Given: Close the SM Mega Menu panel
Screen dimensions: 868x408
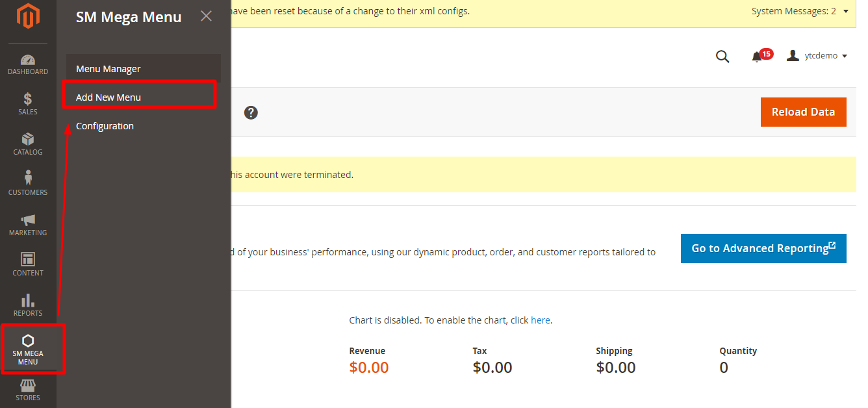Looking at the screenshot, I should pyautogui.click(x=206, y=16).
